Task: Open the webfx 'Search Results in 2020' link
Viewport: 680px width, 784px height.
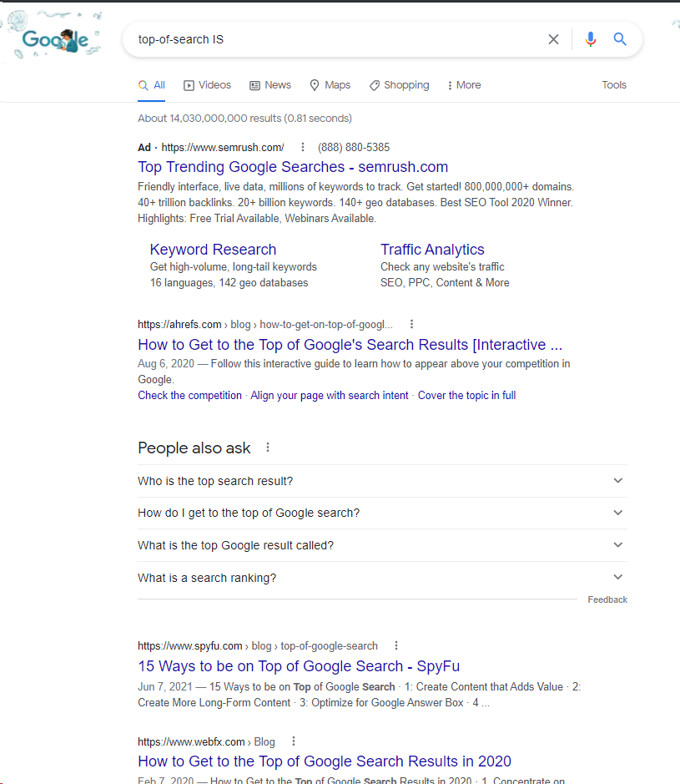Action: 325,761
